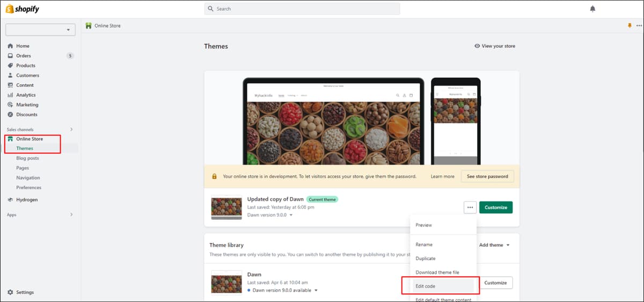644x302 pixels.
Task: Click the Online Store icon in page header
Action: pos(89,26)
